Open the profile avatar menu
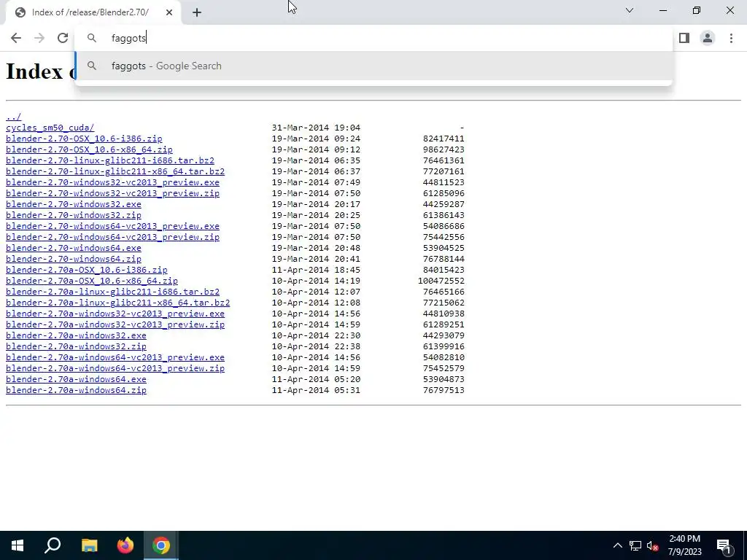This screenshot has height=560, width=747. (708, 38)
